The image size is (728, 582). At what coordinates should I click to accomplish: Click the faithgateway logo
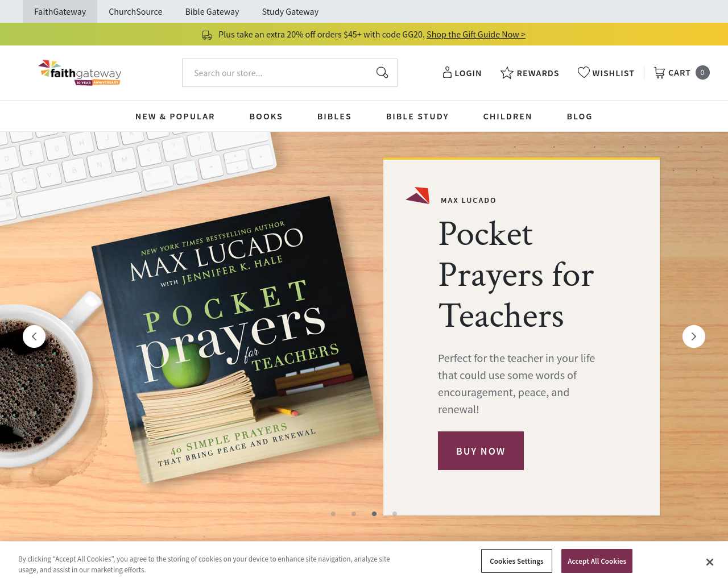80,73
